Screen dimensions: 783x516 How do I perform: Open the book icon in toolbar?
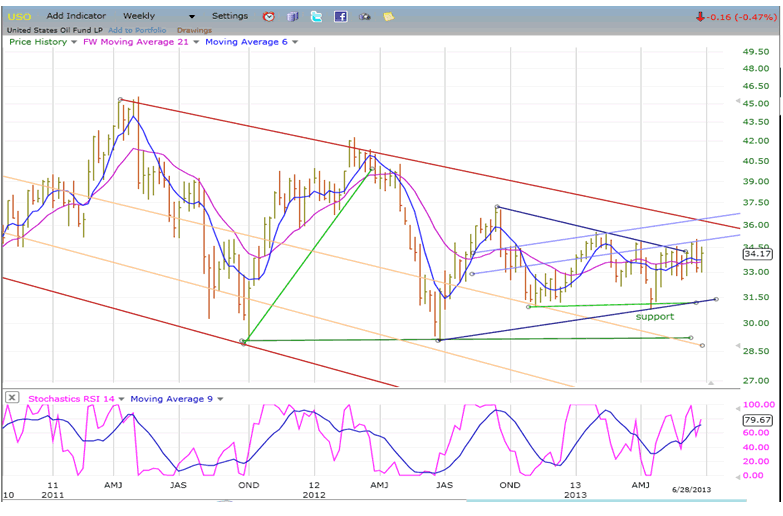pos(293,17)
